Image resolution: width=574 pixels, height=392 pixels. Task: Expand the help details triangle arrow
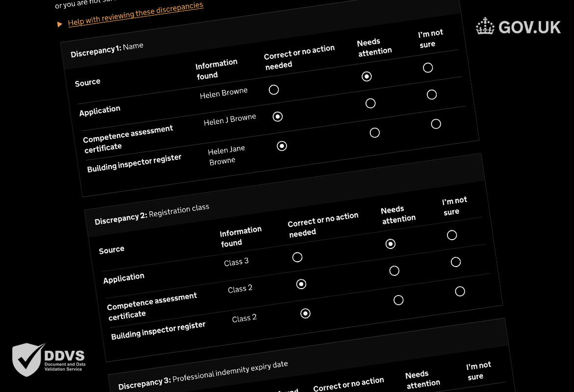[60, 24]
